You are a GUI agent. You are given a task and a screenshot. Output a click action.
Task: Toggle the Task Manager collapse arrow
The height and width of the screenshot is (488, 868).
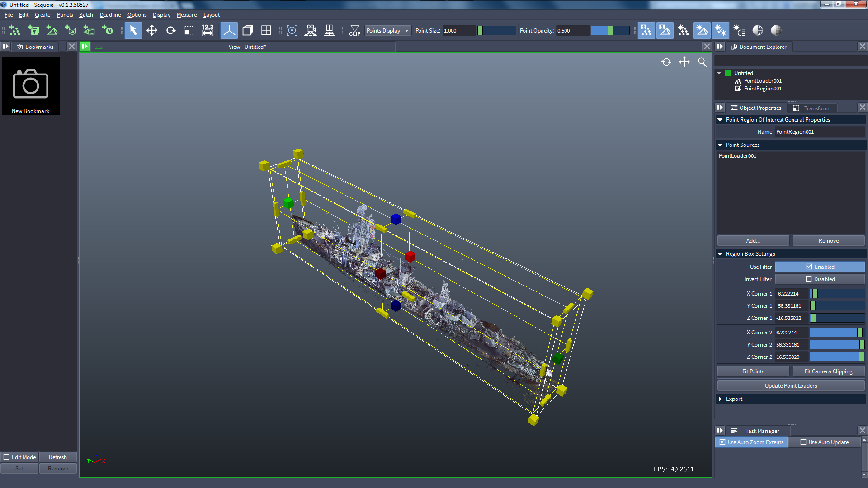click(x=720, y=430)
